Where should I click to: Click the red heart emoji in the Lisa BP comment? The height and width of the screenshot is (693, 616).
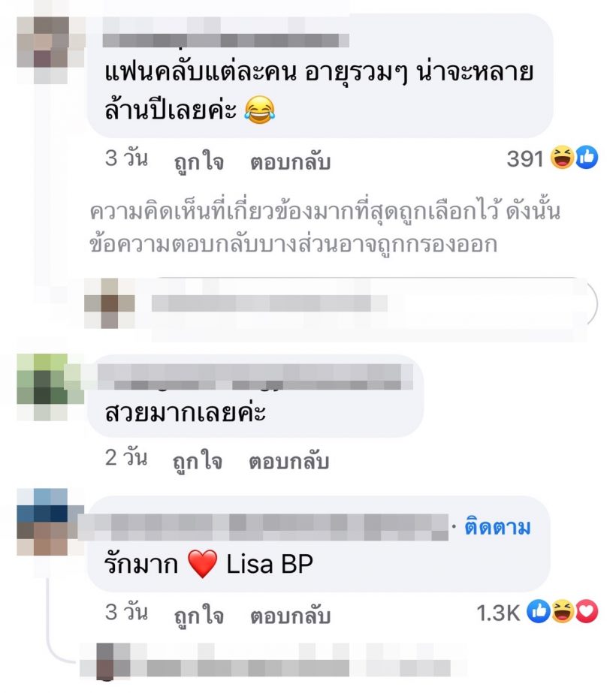(203, 564)
